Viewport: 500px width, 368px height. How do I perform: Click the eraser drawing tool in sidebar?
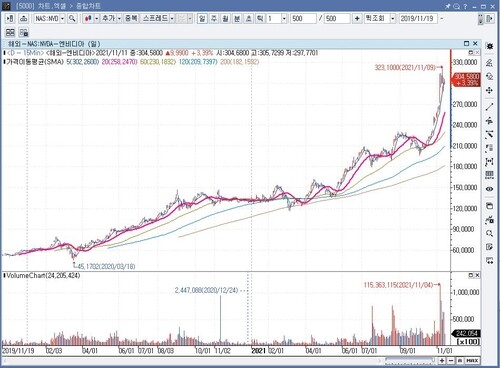point(489,76)
